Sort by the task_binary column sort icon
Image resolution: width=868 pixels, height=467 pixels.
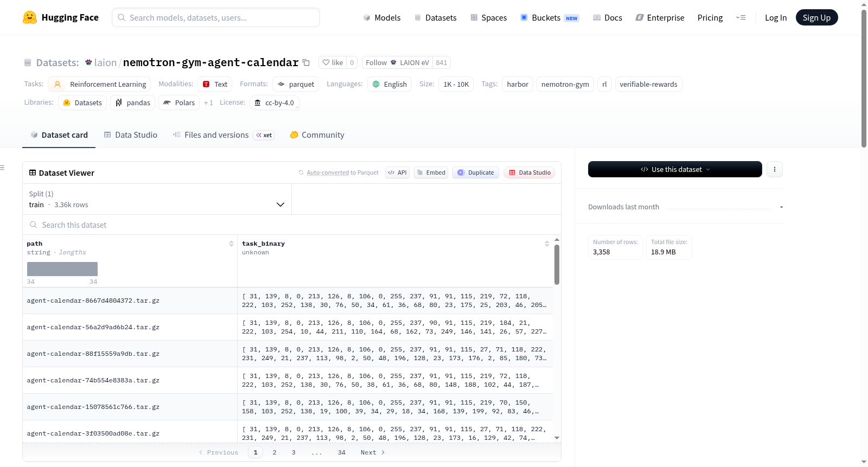click(x=547, y=244)
